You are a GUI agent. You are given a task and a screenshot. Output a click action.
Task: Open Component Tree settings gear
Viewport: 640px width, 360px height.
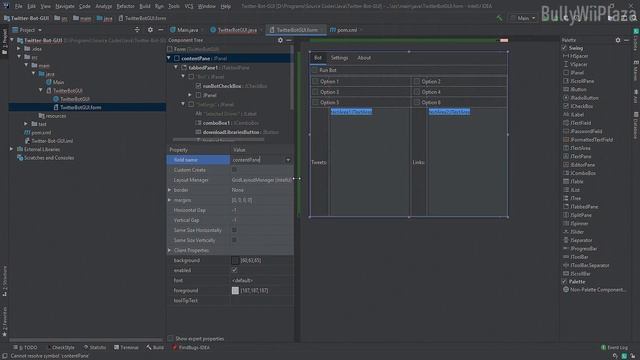coord(280,40)
